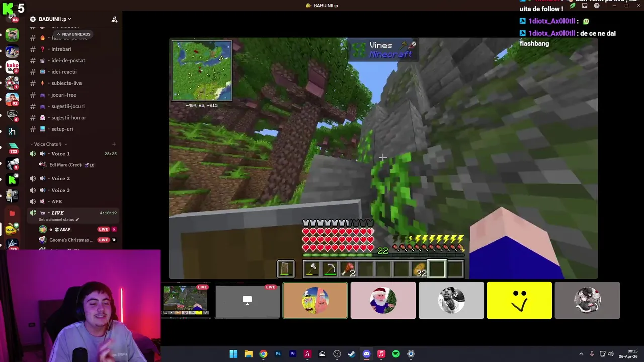Open Windows Start menu
644x362 pixels.
pyautogui.click(x=233, y=354)
